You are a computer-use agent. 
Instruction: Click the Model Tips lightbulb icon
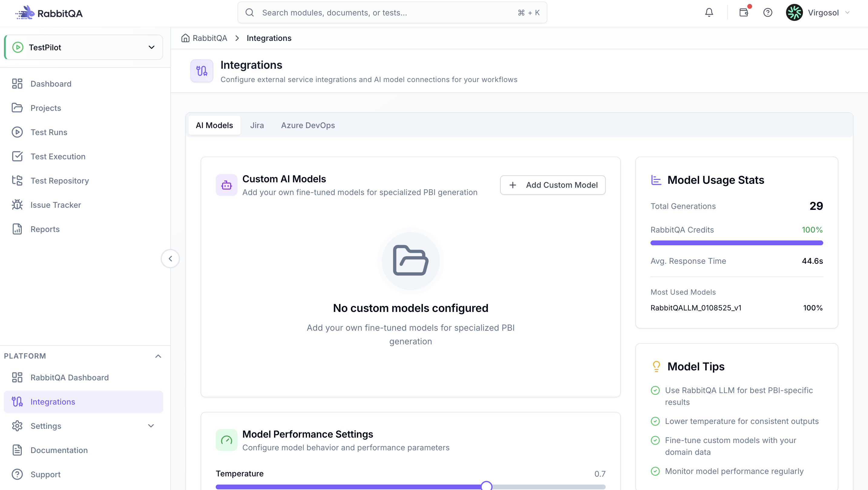(x=656, y=366)
